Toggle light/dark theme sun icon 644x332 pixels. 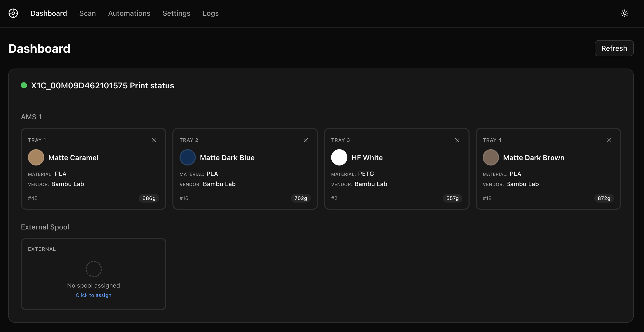(x=624, y=13)
